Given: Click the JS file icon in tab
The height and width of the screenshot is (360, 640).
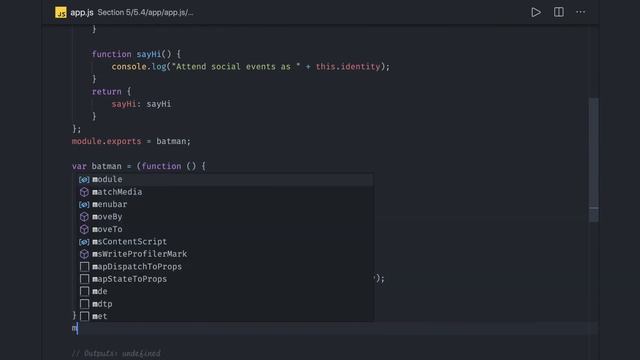Looking at the screenshot, I should pyautogui.click(x=61, y=12).
